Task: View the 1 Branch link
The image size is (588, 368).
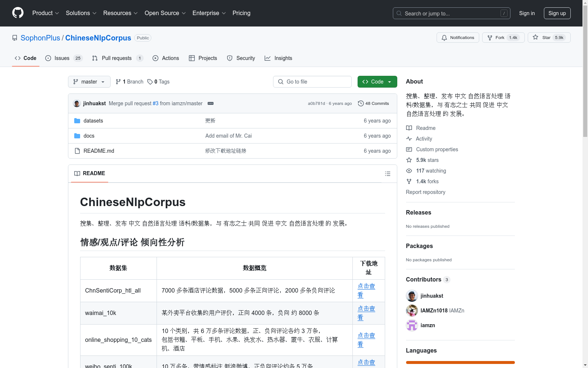Action: (x=129, y=82)
